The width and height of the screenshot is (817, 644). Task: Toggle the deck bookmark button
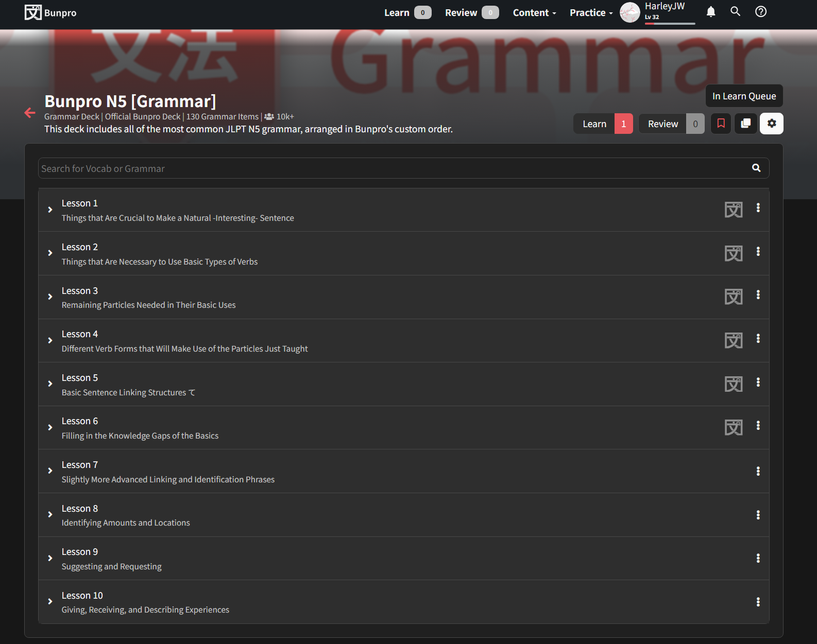(721, 124)
